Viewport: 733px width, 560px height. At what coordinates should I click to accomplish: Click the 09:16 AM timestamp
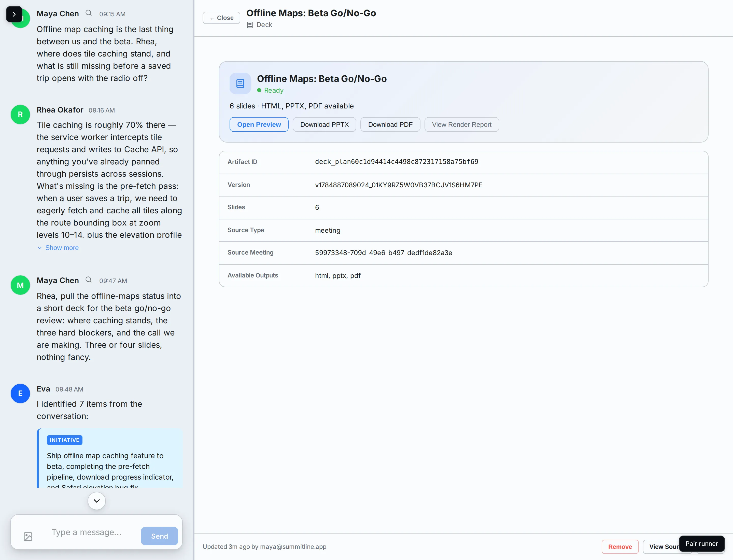102,110
